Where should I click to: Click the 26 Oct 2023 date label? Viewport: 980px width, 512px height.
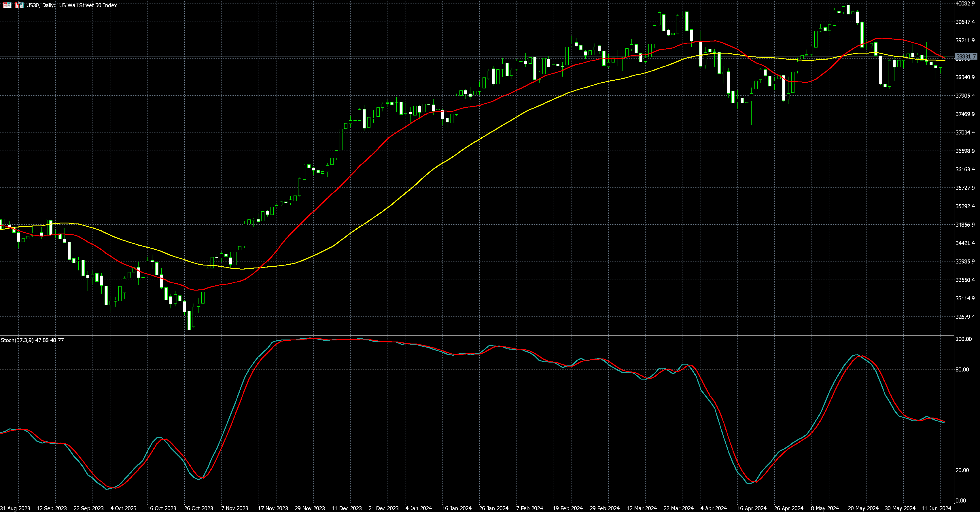(x=198, y=508)
